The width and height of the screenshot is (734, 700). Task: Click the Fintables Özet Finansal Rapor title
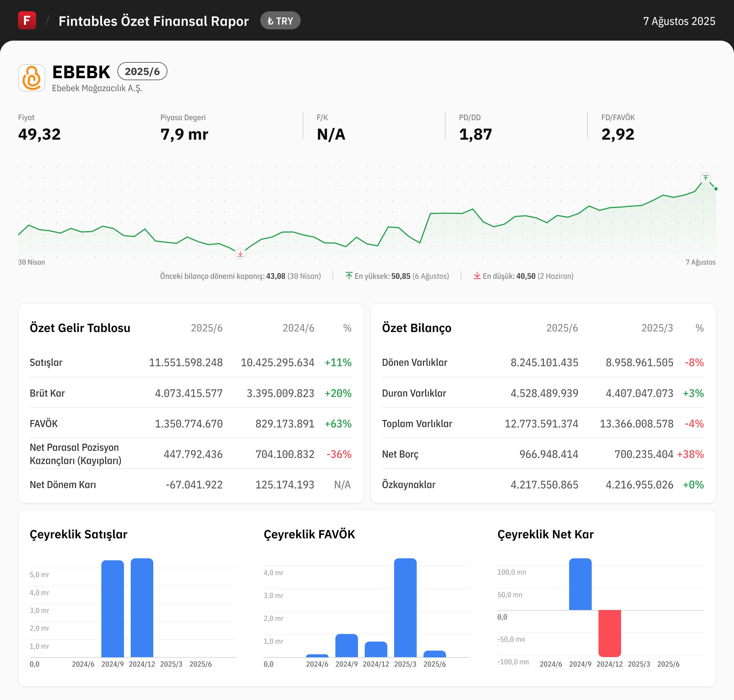coord(154,21)
